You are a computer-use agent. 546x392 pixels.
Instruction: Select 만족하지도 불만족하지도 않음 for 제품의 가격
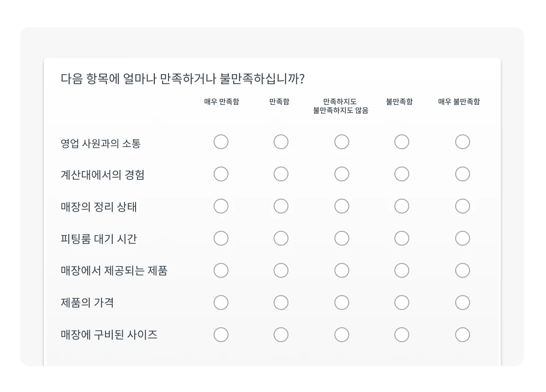[x=342, y=302]
